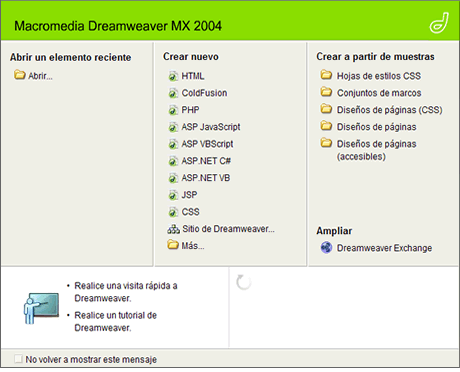The image size is (460, 372).
Task: Click the ASP JavaScript document icon
Action: tap(173, 127)
